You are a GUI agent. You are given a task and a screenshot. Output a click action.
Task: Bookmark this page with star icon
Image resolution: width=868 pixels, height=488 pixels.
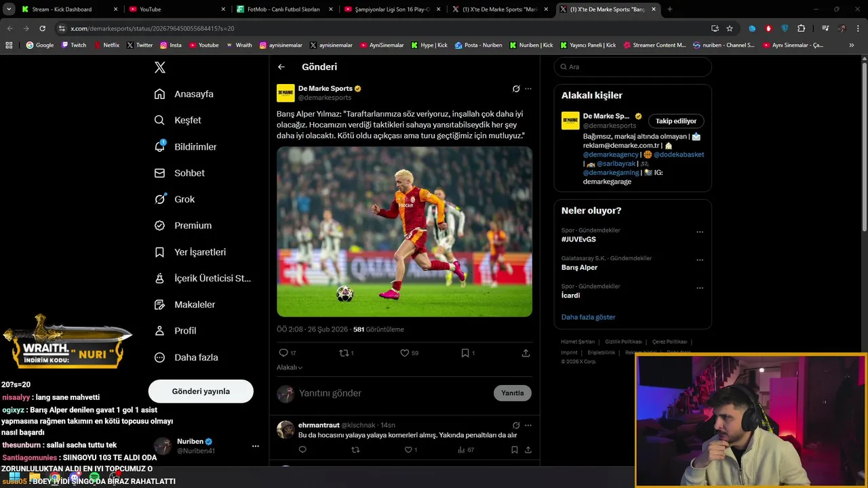click(730, 28)
